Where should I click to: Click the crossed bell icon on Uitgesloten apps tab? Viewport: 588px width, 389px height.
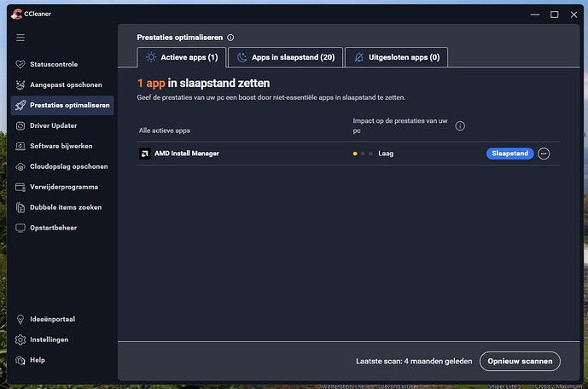point(359,57)
